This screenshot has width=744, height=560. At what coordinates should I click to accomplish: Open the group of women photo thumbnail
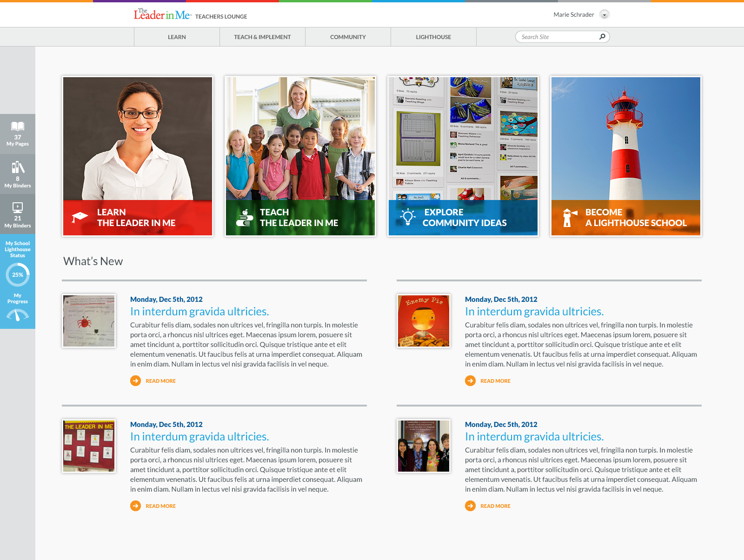pos(424,446)
